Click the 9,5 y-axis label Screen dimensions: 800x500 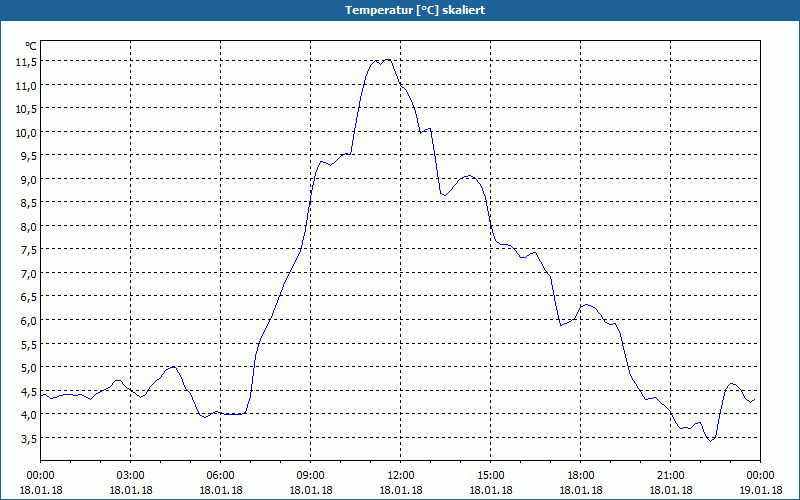click(29, 156)
